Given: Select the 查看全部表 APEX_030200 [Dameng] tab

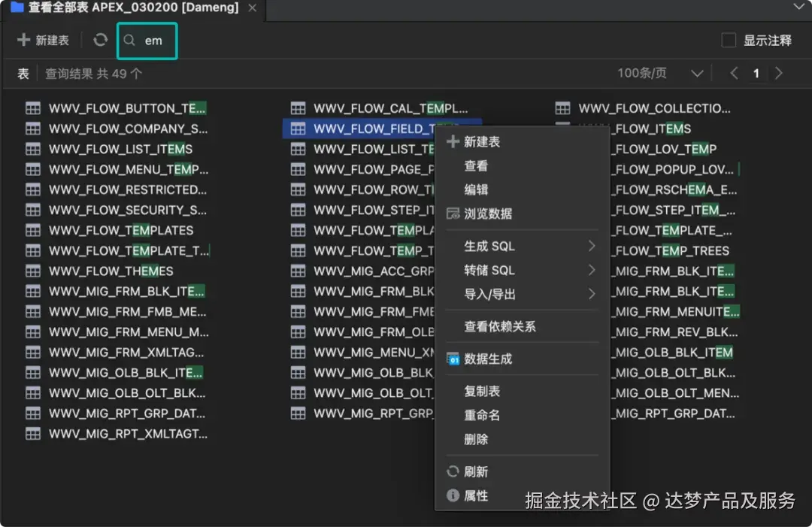Looking at the screenshot, I should [134, 8].
